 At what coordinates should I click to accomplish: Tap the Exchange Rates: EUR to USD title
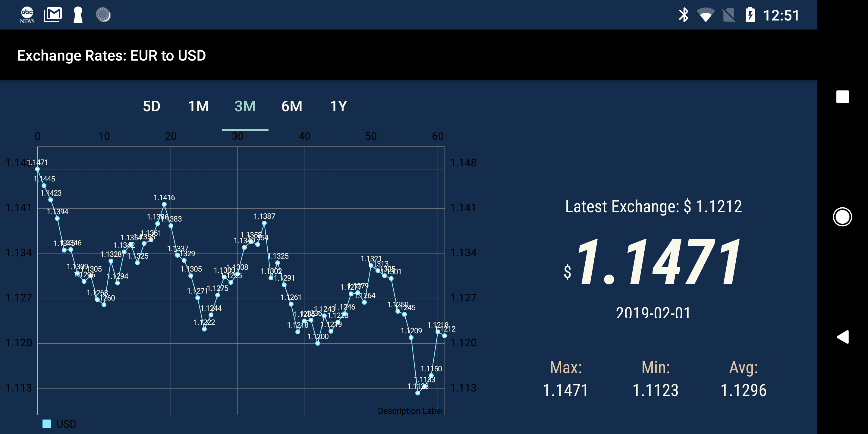[111, 55]
